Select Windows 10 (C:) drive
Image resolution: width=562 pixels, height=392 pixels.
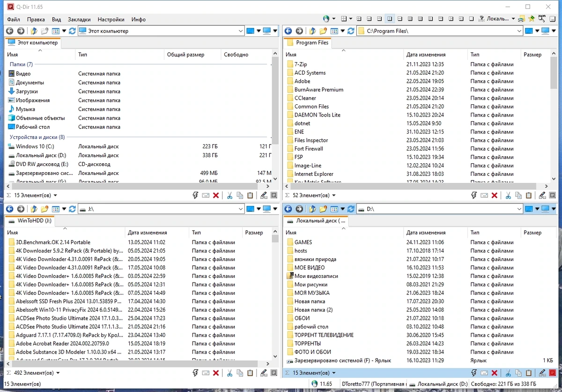[35, 146]
